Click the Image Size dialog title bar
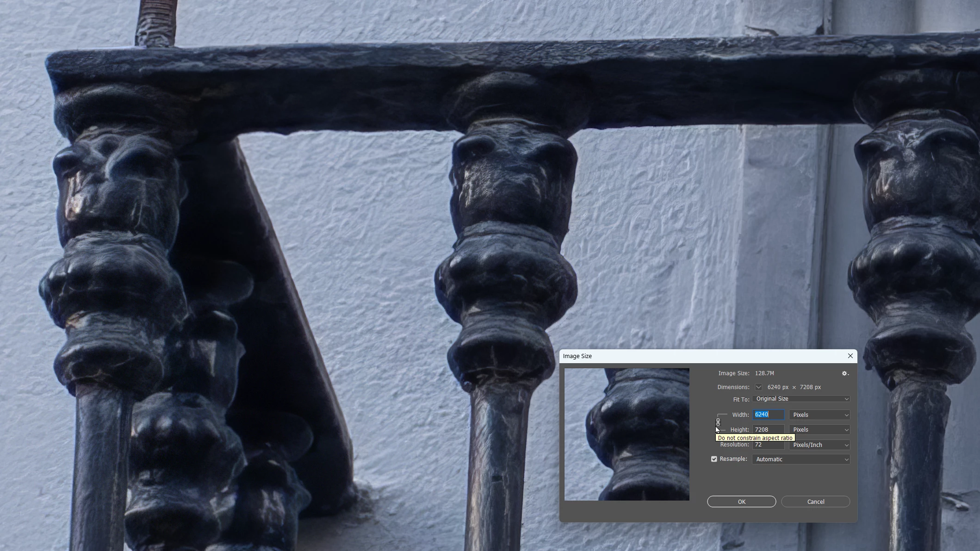Image resolution: width=980 pixels, height=551 pixels. 694,356
